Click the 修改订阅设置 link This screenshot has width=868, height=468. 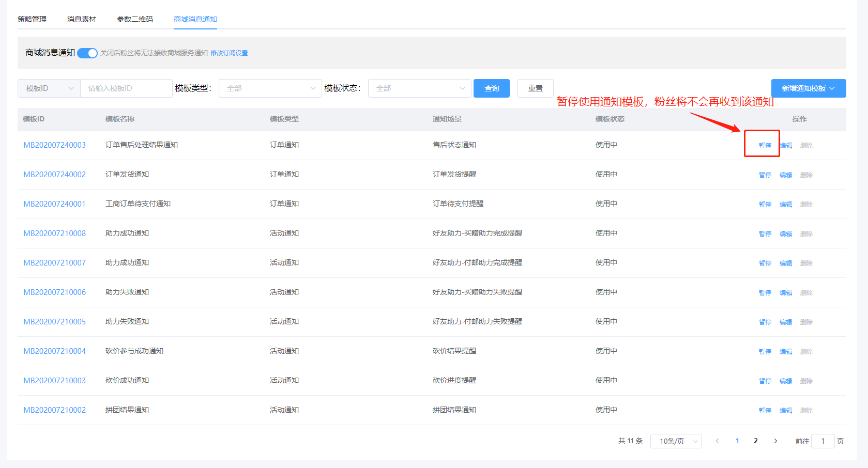tap(229, 53)
